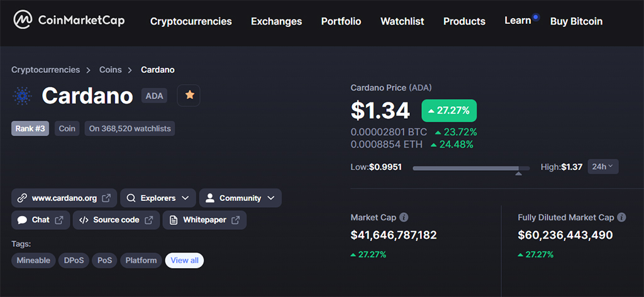This screenshot has width=644, height=297.
Task: Click the external-link icon after www.cardano.org
Action: (x=106, y=198)
